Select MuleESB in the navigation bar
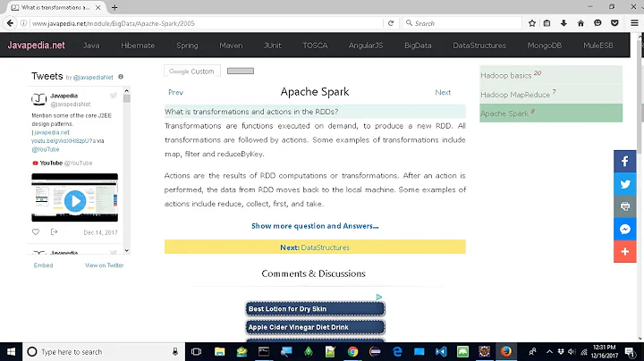 click(x=598, y=46)
